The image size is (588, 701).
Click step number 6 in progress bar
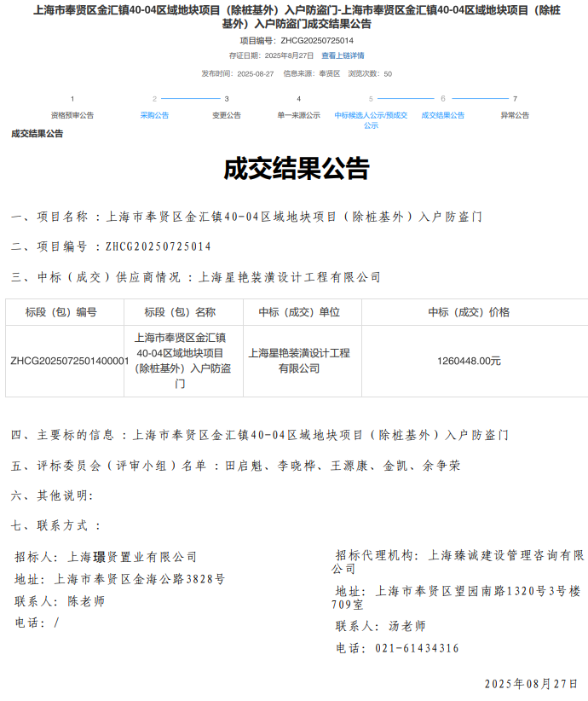point(443,99)
